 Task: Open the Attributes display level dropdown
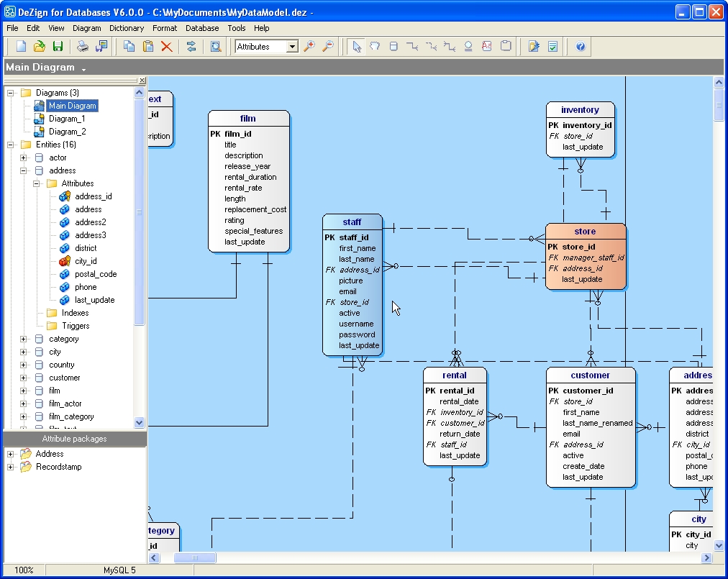coord(292,47)
